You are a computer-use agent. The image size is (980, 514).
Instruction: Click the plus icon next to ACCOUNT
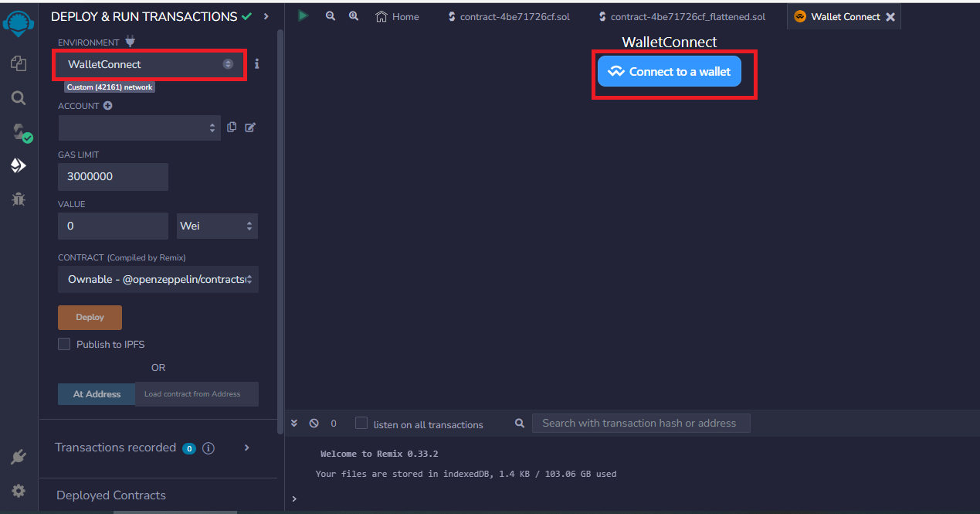click(x=107, y=106)
